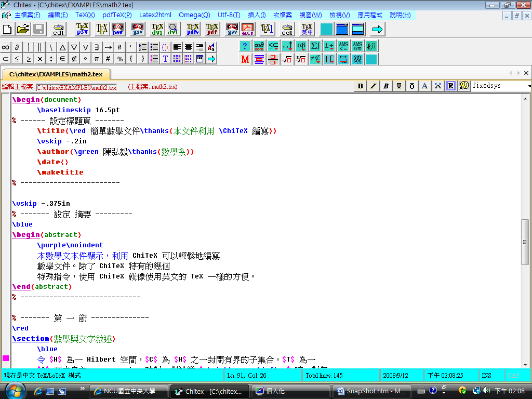Click the red M math mode icon
Viewport: 532px width, 399px height.
coord(245,59)
